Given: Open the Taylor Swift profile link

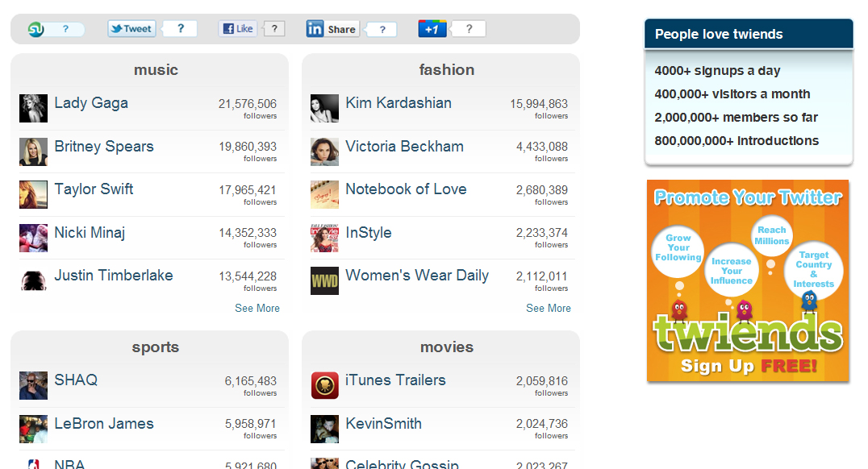Looking at the screenshot, I should point(94,189).
